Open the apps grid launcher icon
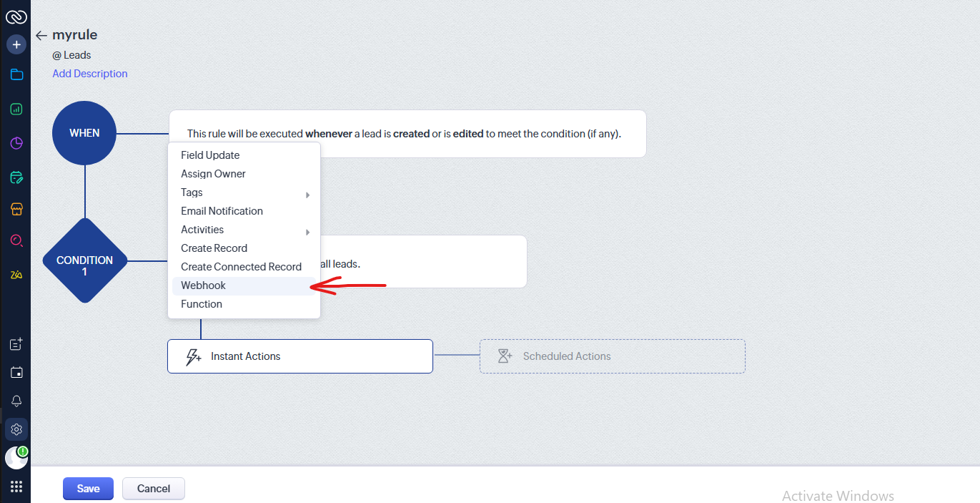Viewport: 980px width, 503px height. [x=16, y=487]
